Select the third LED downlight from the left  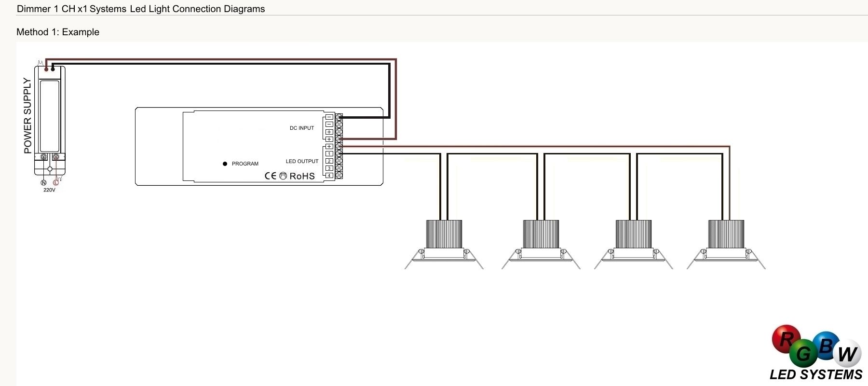[634, 245]
